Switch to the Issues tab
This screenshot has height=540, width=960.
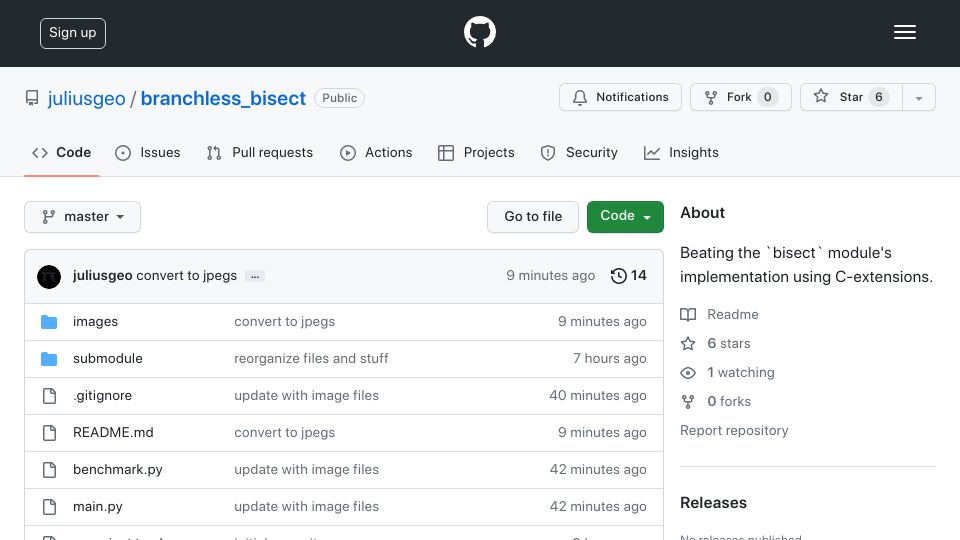tap(148, 152)
